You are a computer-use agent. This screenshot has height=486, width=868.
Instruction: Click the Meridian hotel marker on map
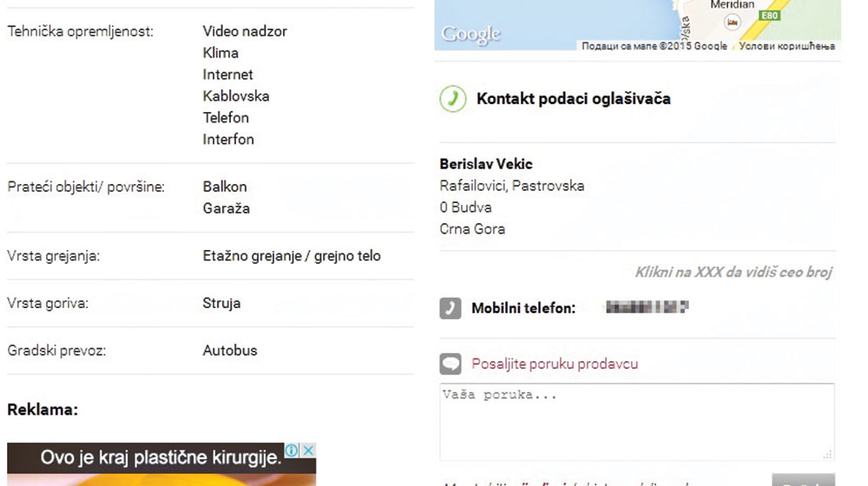coord(733,20)
